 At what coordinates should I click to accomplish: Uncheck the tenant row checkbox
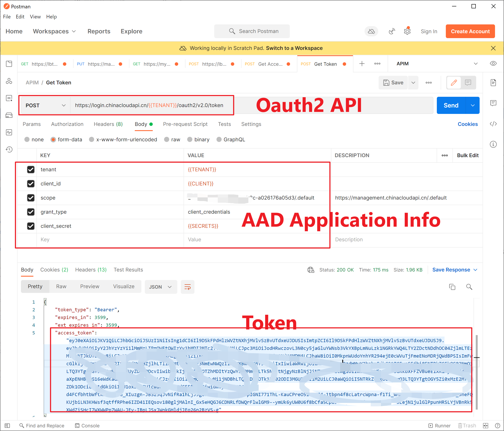pos(31,170)
